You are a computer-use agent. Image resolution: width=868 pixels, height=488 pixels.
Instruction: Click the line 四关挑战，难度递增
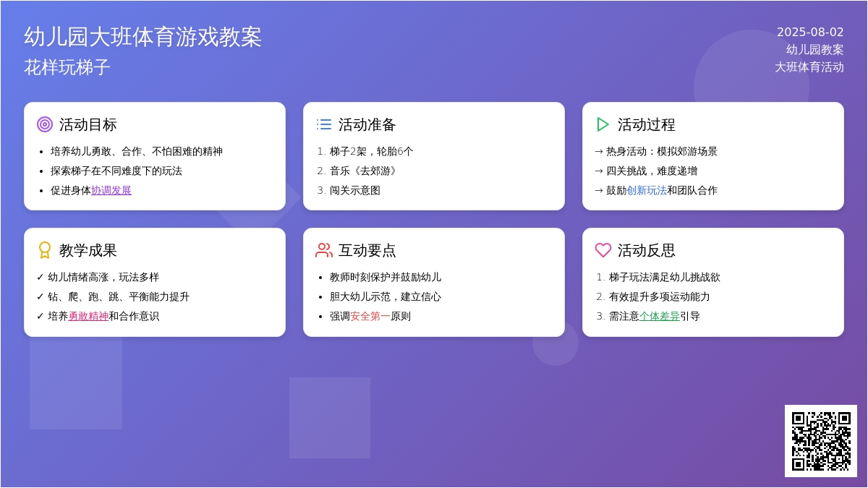tap(646, 171)
